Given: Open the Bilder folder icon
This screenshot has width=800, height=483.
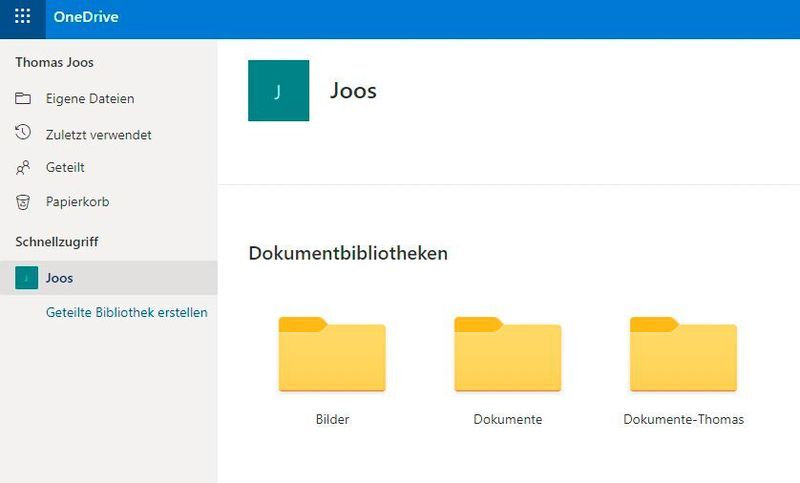Looking at the screenshot, I should (332, 354).
